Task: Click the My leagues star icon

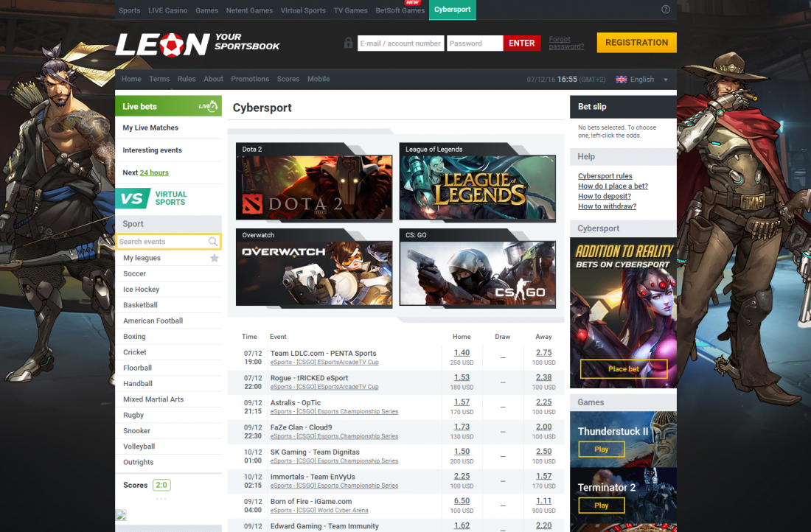Action: pos(214,258)
